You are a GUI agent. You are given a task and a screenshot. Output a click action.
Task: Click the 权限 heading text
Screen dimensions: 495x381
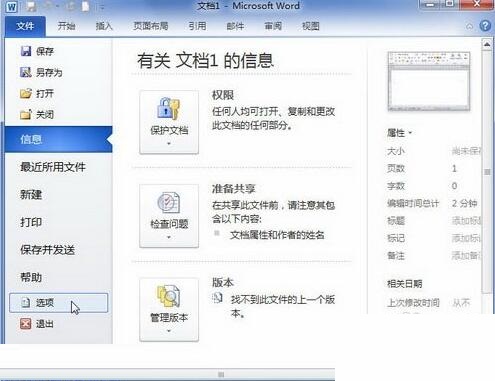[x=223, y=95]
